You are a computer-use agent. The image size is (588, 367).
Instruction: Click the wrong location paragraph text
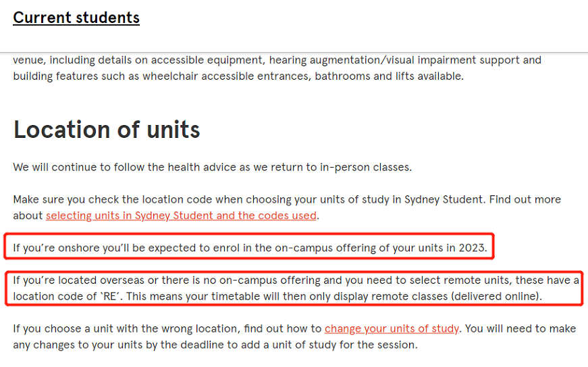click(294, 336)
